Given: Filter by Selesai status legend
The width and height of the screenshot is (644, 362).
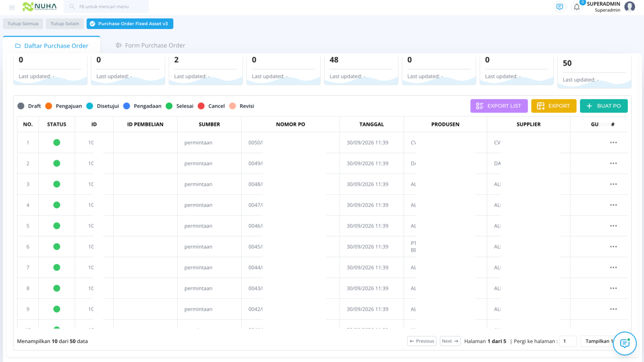Looking at the screenshot, I should pos(180,106).
